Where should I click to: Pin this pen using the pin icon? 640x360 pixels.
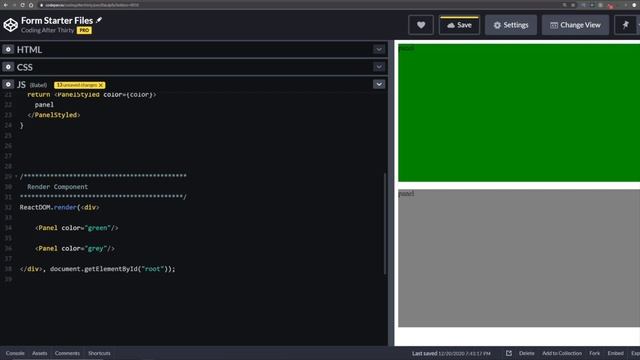point(625,25)
